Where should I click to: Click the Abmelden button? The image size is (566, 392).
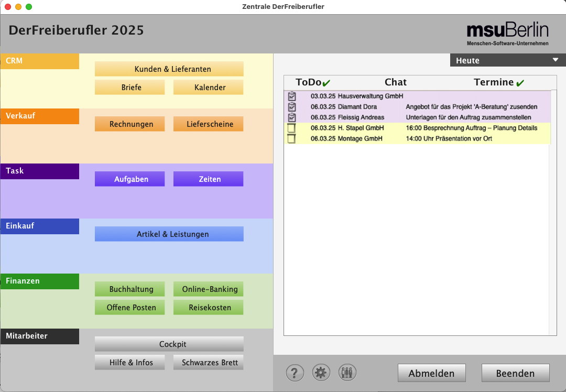click(x=431, y=373)
